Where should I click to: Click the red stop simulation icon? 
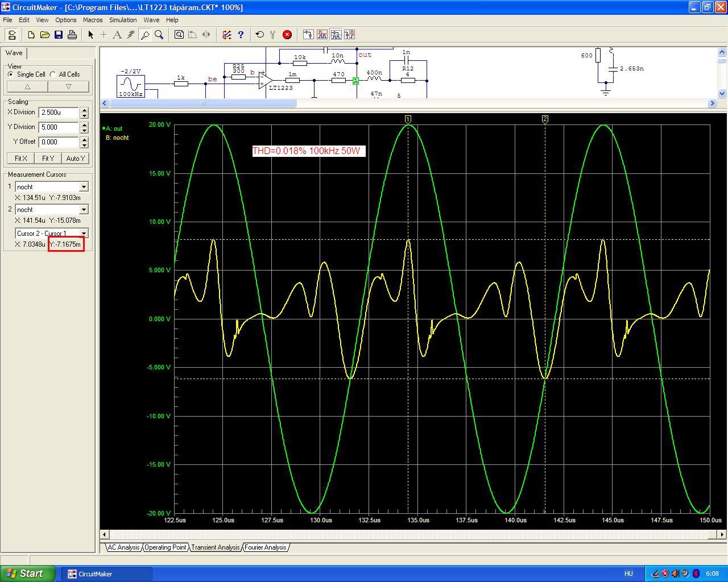[x=287, y=35]
